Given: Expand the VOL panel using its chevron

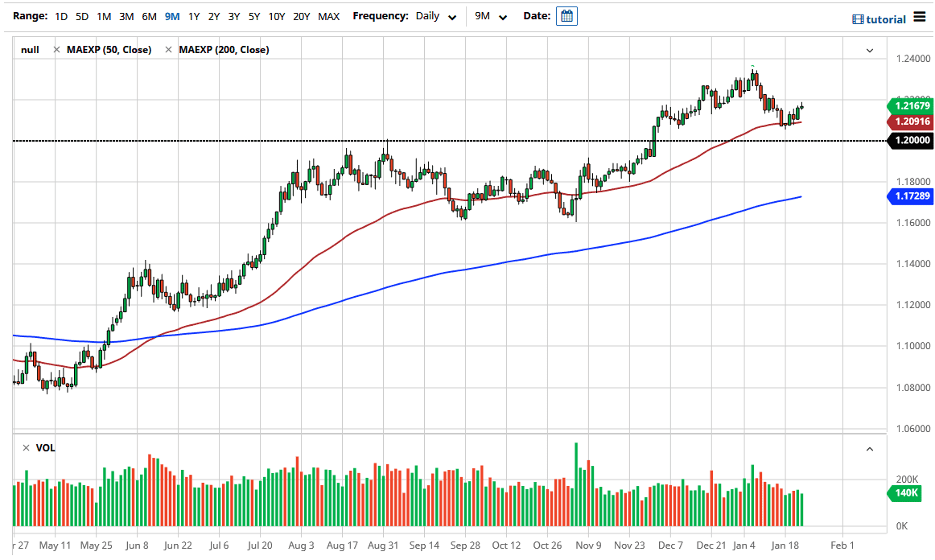Looking at the screenshot, I should [x=869, y=448].
